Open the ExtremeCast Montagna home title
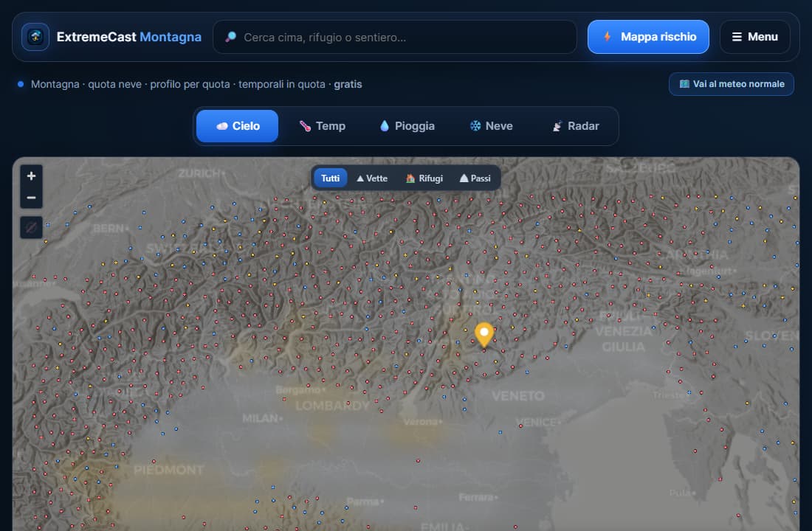This screenshot has height=531, width=812. [x=129, y=37]
